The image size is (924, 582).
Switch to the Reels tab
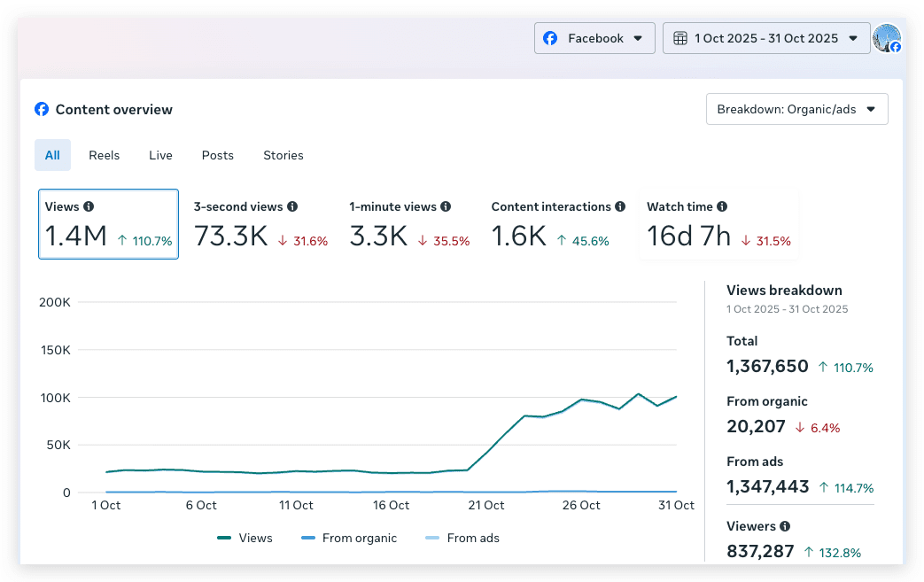[105, 155]
